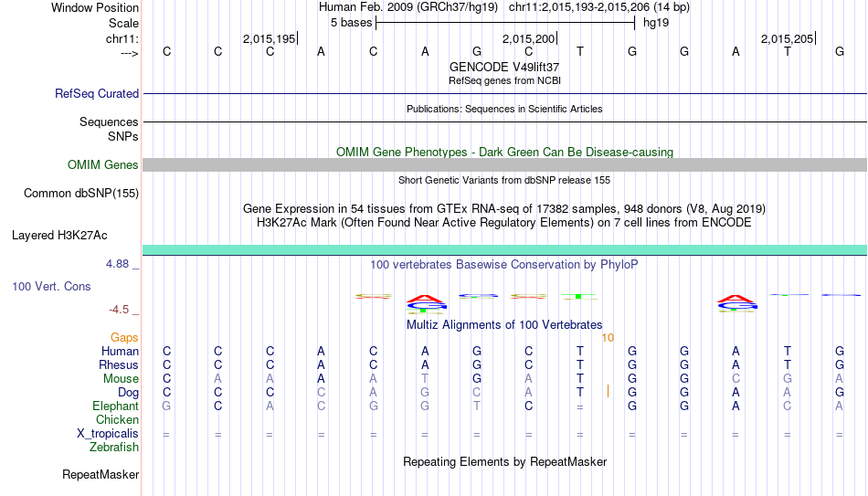Click the SNPs track label
868x496 pixels.
123,136
